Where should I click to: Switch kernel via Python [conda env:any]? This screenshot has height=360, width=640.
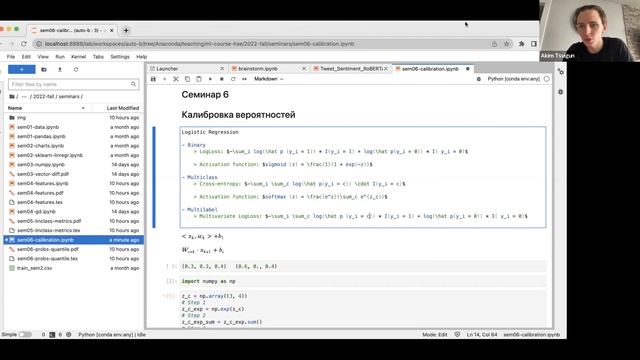[x=513, y=79]
